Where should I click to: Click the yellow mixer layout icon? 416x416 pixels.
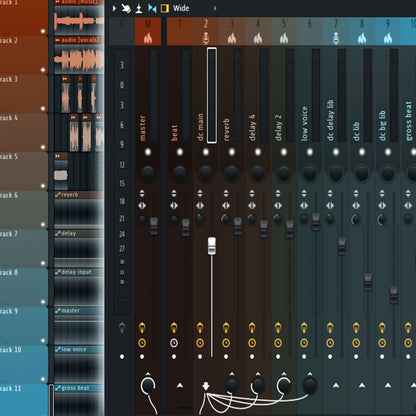click(165, 8)
